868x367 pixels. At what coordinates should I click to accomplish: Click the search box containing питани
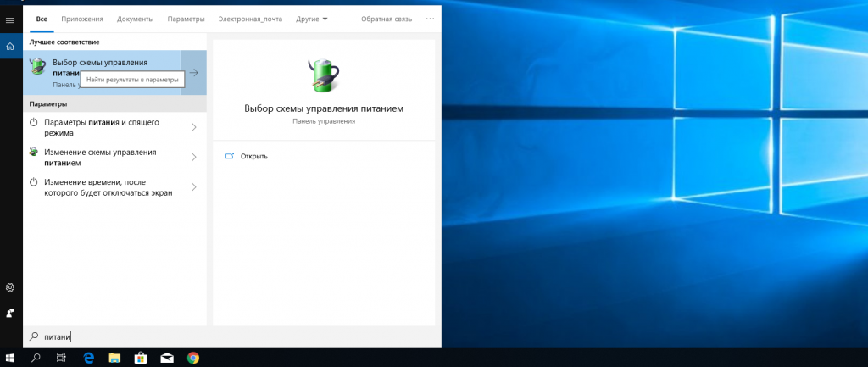[232, 336]
